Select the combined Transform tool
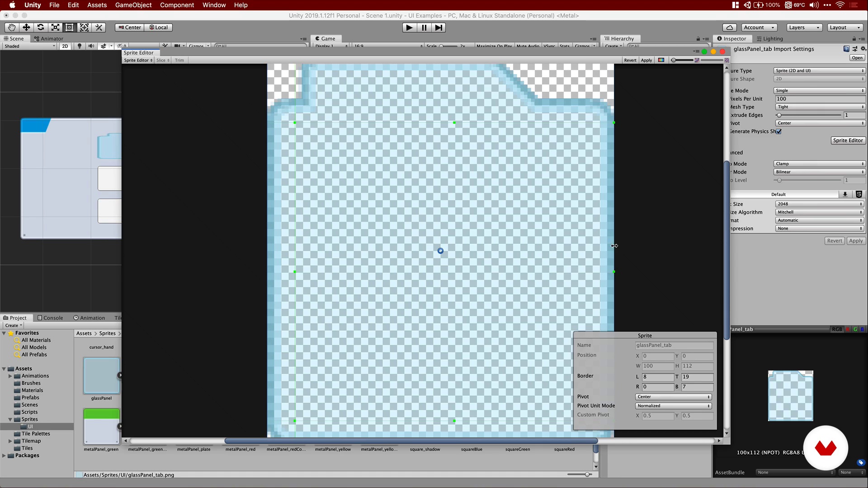Viewport: 868px width, 488px height. 84,28
